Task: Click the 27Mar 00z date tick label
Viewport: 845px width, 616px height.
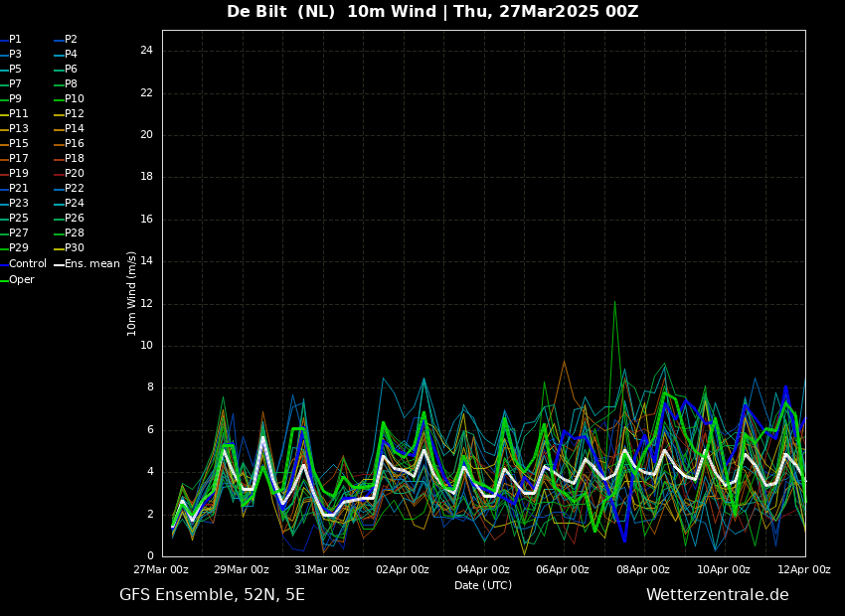Action: point(162,570)
